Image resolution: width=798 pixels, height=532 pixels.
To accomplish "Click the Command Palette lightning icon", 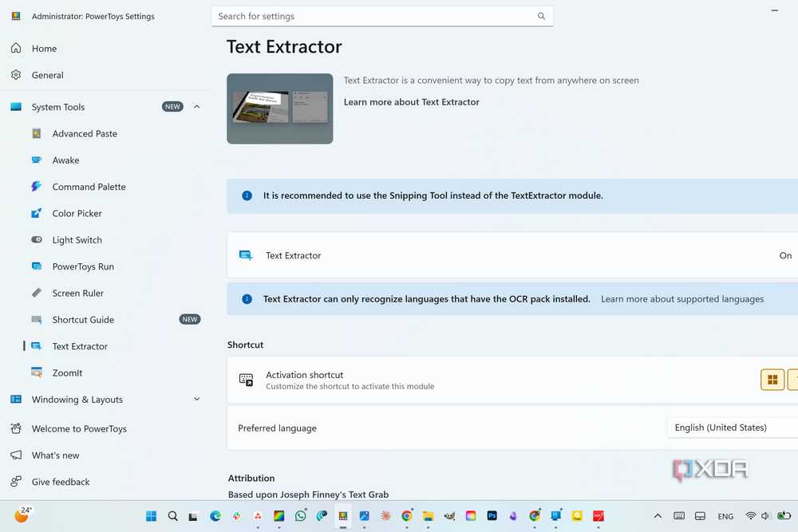I will pyautogui.click(x=36, y=186).
